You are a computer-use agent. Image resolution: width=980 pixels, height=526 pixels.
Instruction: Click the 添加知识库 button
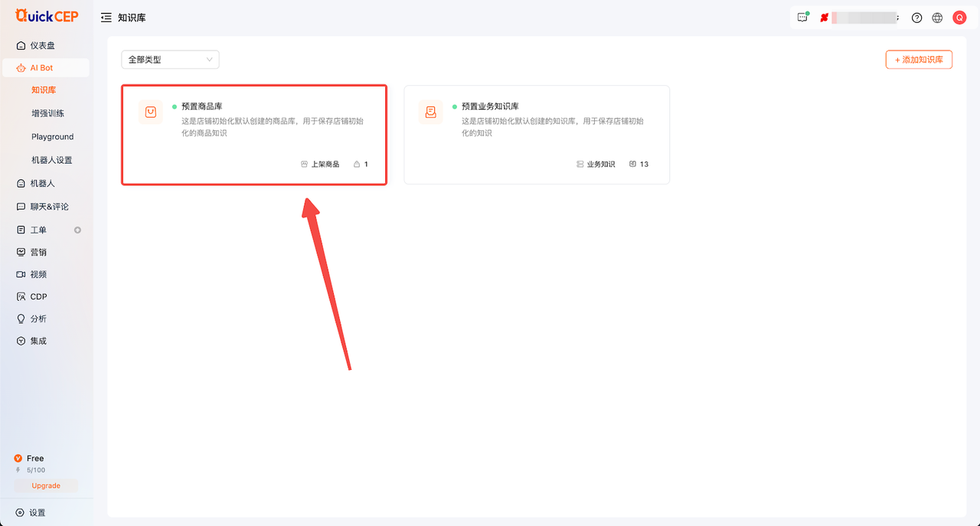coord(918,59)
